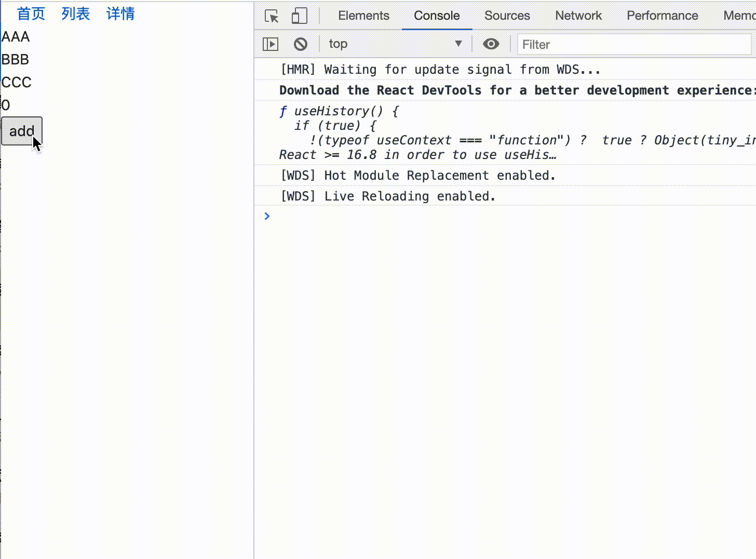This screenshot has height=559, width=756.
Task: Show the console sidebar panel icon
Action: coord(271,44)
